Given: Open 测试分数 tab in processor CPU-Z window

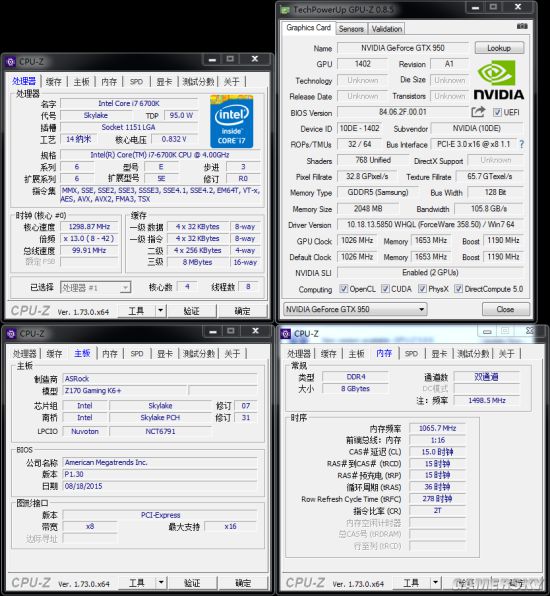Looking at the screenshot, I should [198, 81].
